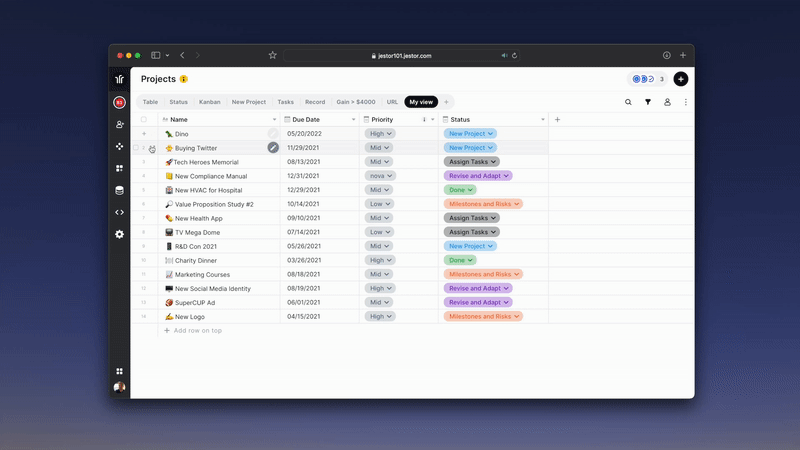This screenshot has height=450, width=800.
Task: Open the automations icon in sidebar
Action: tap(119, 146)
